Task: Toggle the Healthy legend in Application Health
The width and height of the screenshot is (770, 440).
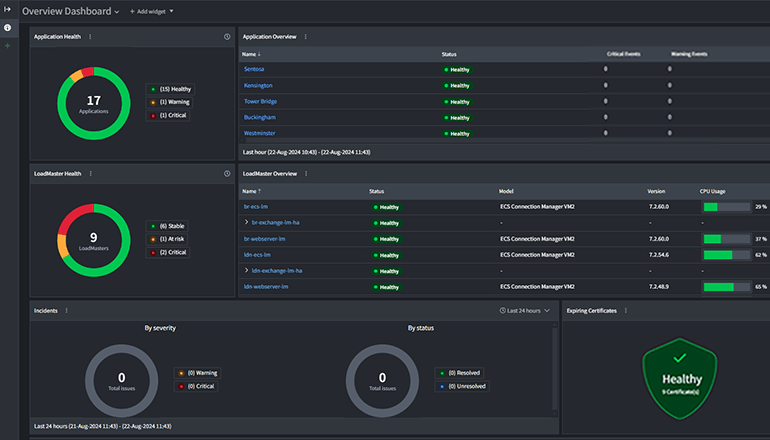Action: 171,89
